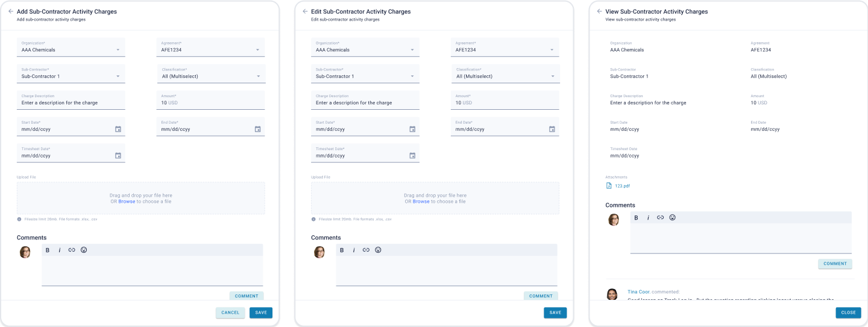Open Timesheet Date calendar in Edit panel
The height and width of the screenshot is (327, 868).
(x=412, y=156)
